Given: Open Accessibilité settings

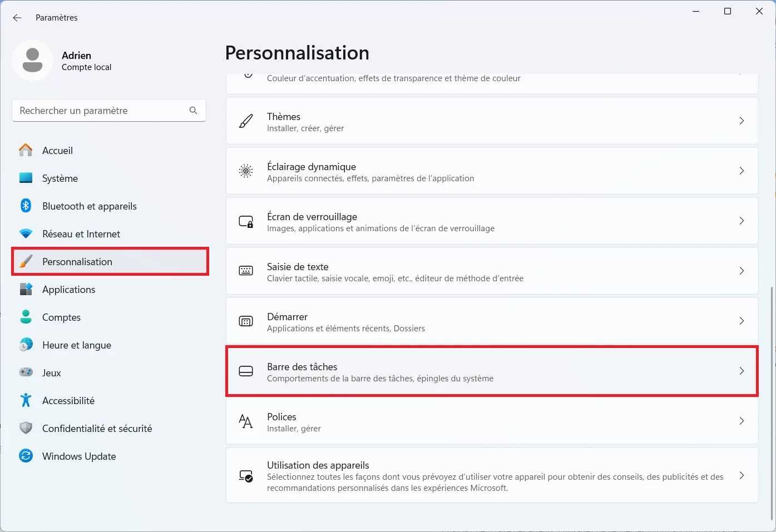Looking at the screenshot, I should [x=109, y=400].
